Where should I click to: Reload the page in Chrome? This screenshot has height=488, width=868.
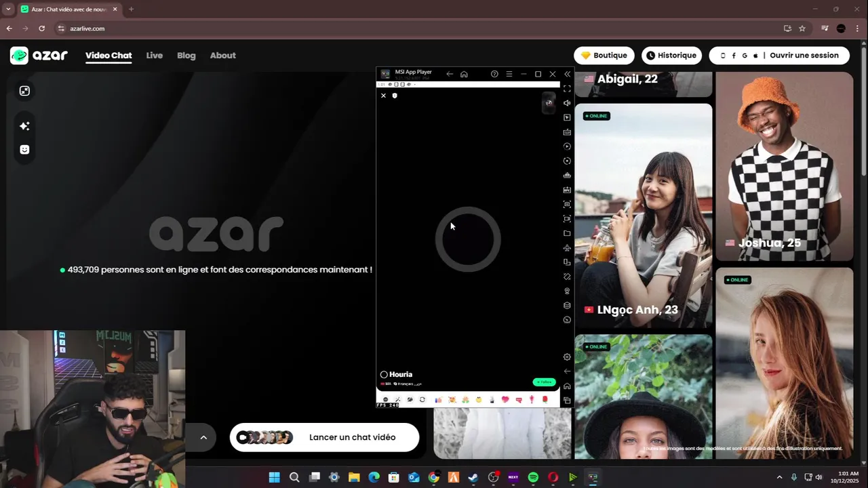pyautogui.click(x=41, y=28)
